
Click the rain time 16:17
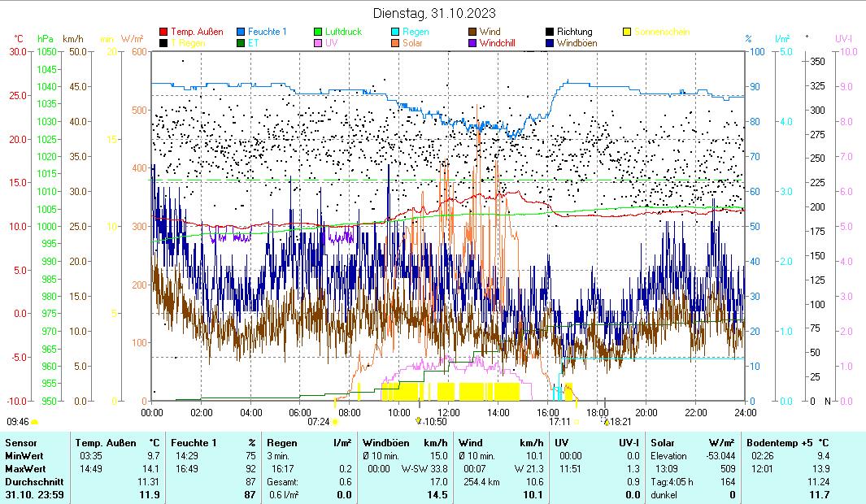coord(282,469)
